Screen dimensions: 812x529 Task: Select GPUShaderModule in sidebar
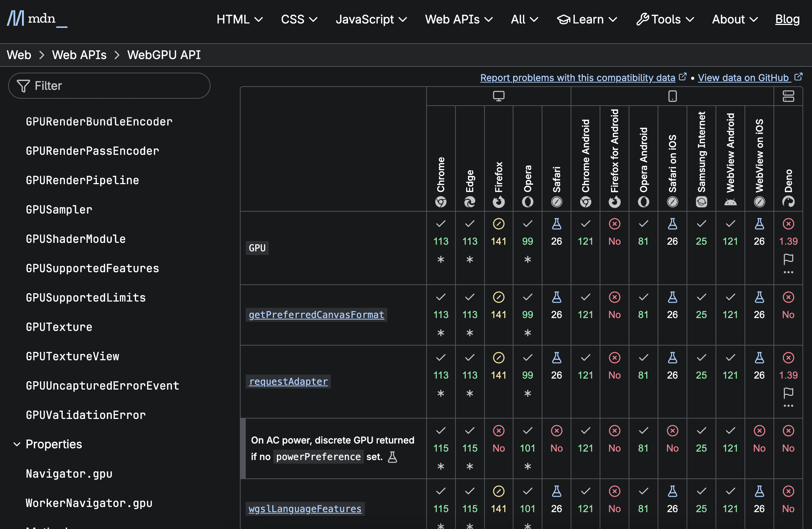[76, 239]
